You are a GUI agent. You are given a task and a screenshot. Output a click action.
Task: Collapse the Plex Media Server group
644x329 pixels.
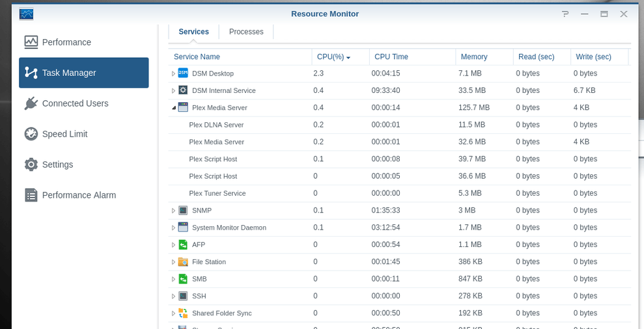(173, 108)
